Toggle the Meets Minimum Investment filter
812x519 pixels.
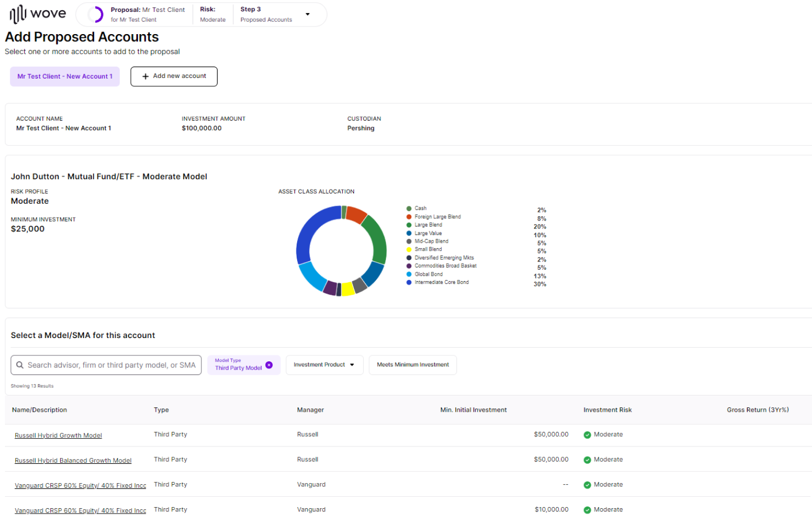tap(412, 365)
